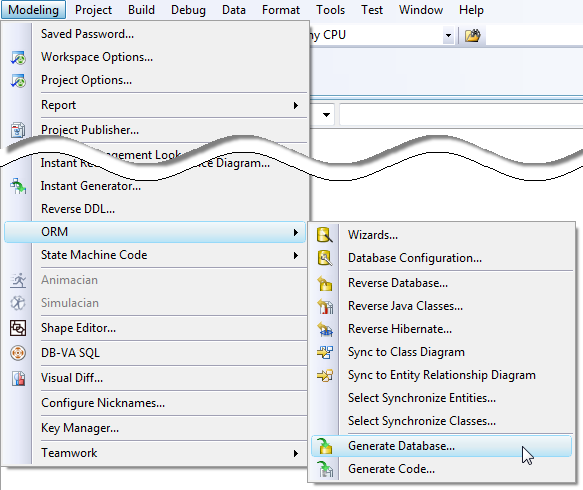Open the Window menu

point(421,10)
